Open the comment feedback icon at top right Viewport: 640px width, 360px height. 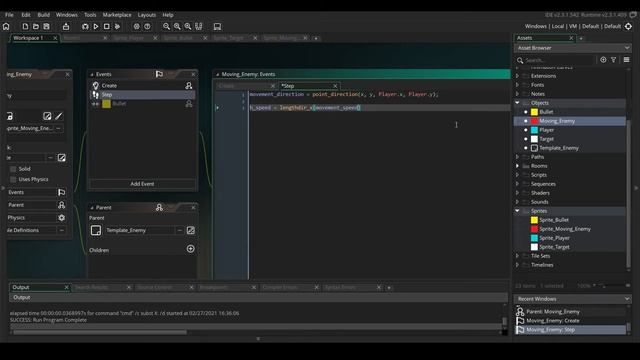coord(633,15)
